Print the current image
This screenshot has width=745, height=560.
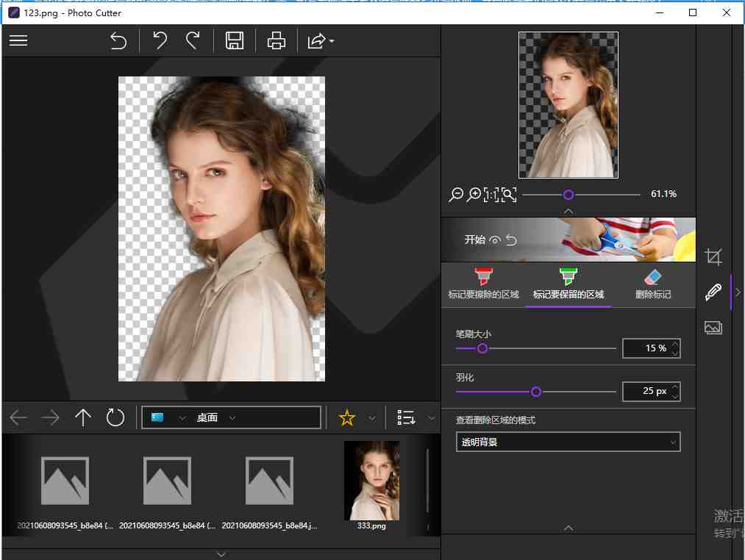point(276,40)
